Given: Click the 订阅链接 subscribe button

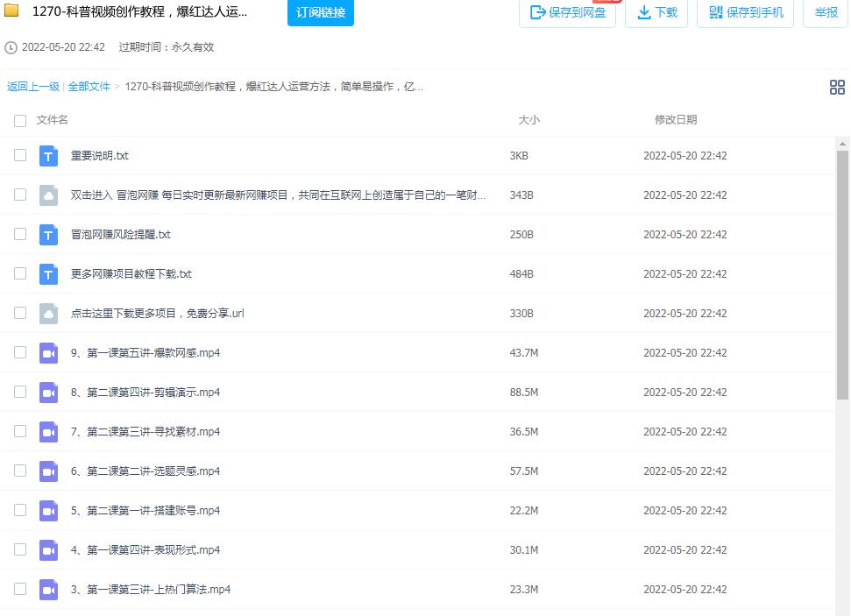Looking at the screenshot, I should tap(321, 12).
